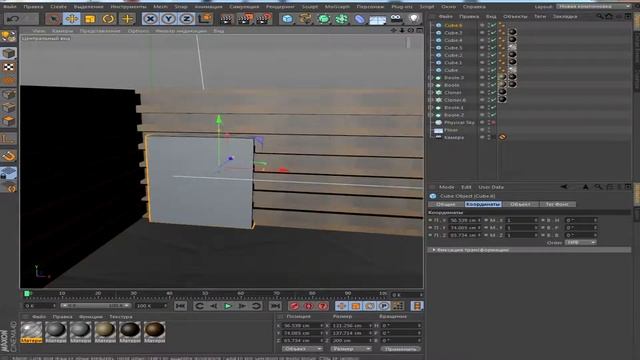640x360 pixels.
Task: Toggle the Z axis lock button
Action: pos(187,19)
